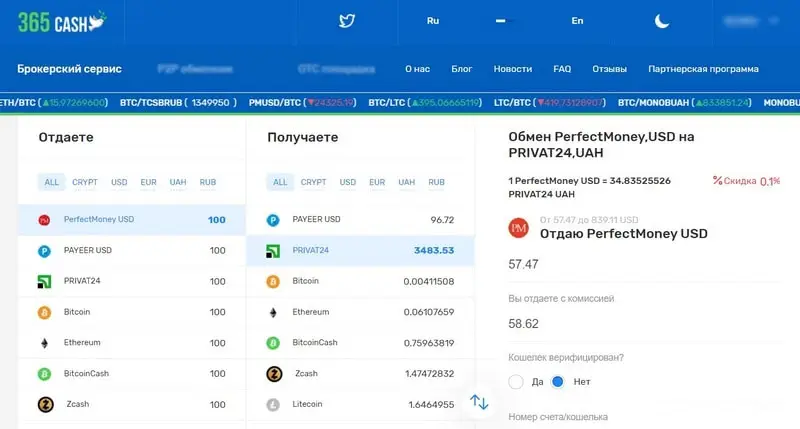The width and height of the screenshot is (800, 429).
Task: Click the 365 Cash logo
Action: (x=57, y=20)
